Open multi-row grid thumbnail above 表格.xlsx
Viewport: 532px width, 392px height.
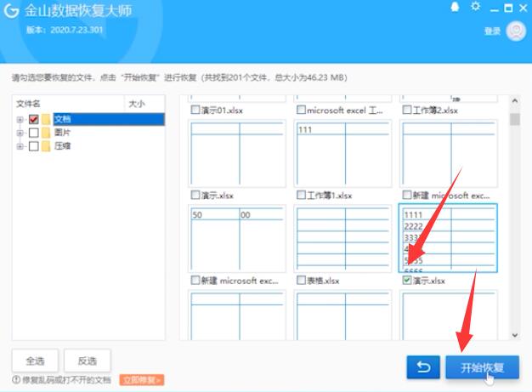(342, 238)
